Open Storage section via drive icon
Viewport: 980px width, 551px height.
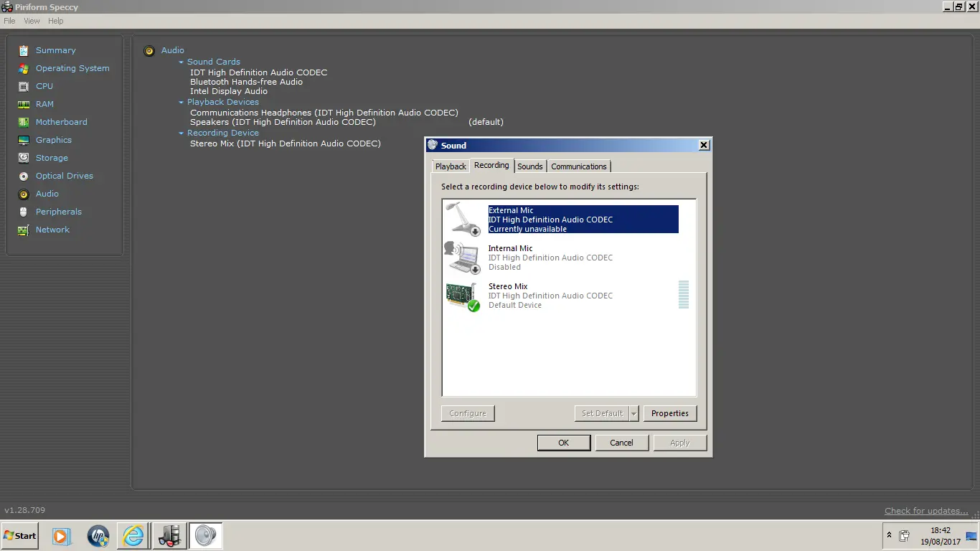pos(24,158)
